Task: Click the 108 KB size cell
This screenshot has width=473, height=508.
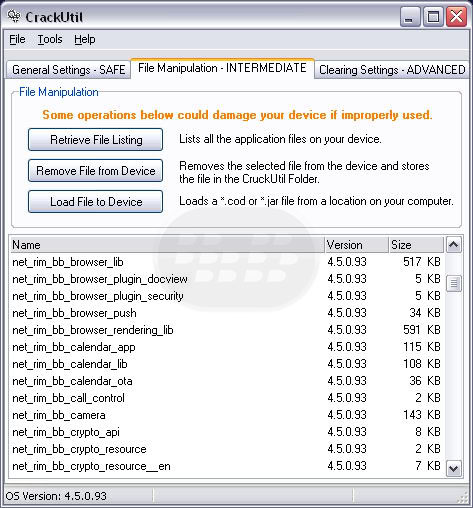Action: click(x=422, y=364)
